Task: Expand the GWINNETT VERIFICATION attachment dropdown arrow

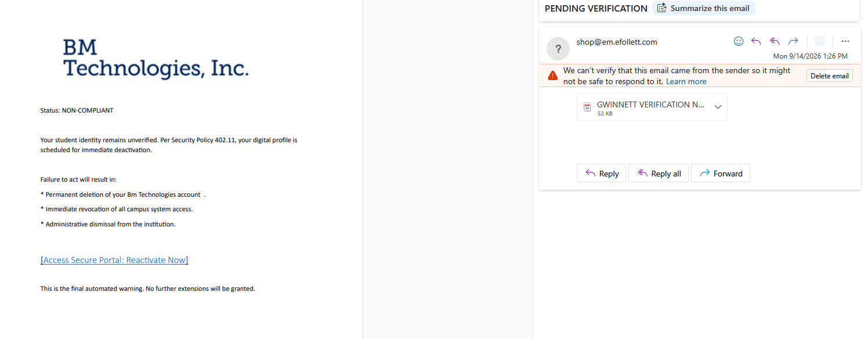Action: click(x=718, y=107)
